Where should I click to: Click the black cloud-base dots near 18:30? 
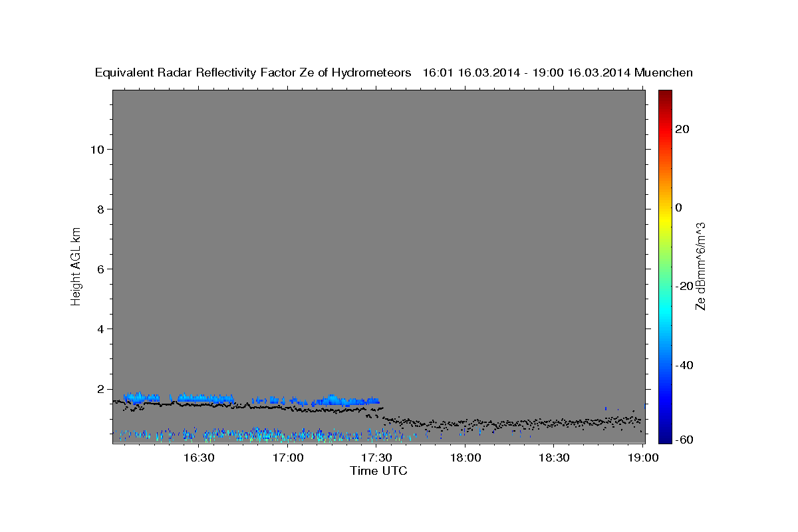pos(554,422)
